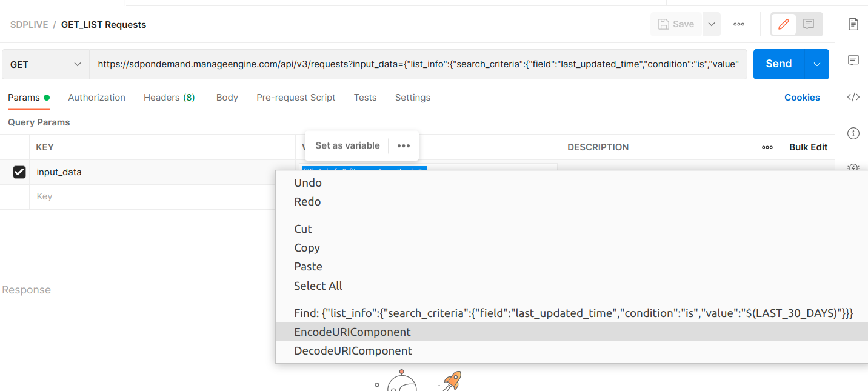The width and height of the screenshot is (868, 391).
Task: Switch to the Authorization tab
Action: point(96,97)
